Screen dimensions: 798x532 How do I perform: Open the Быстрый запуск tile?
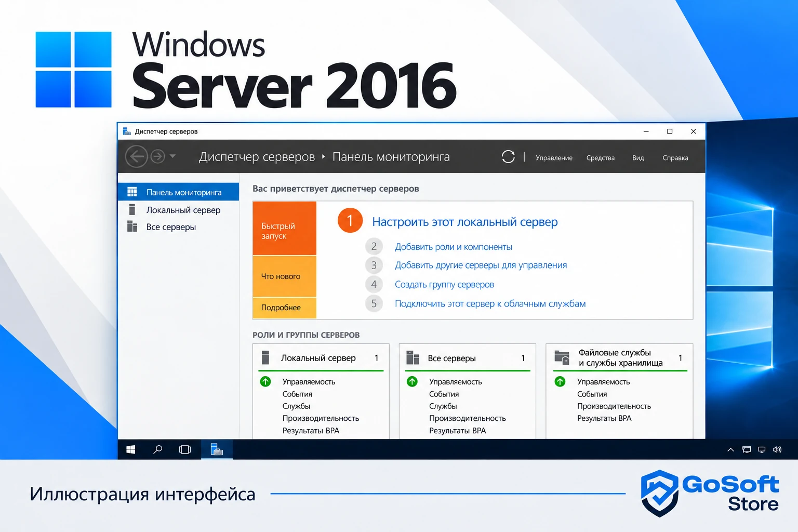click(284, 228)
